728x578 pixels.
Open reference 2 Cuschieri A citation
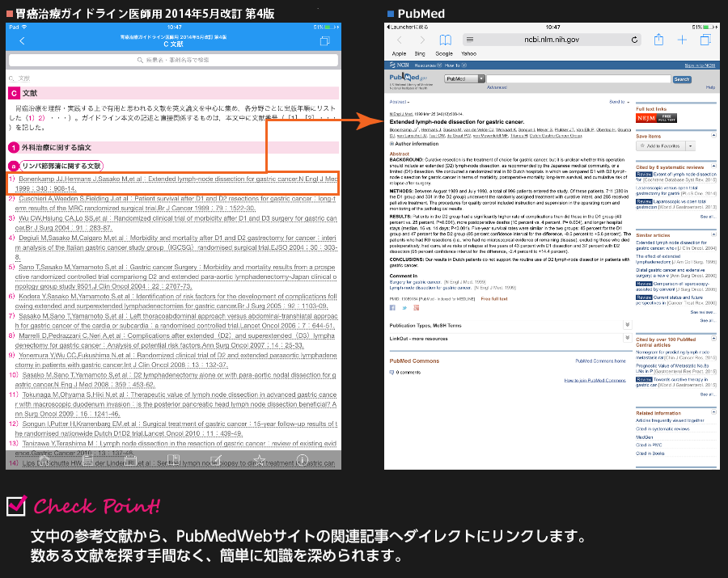point(173,203)
